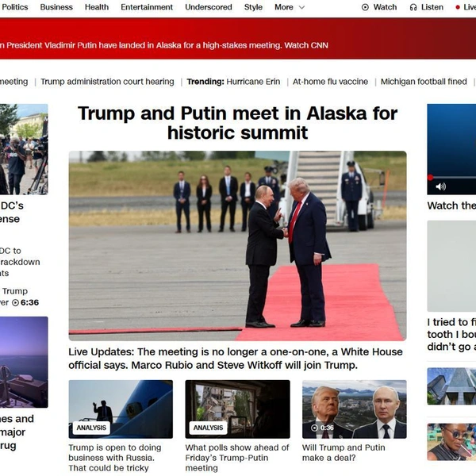Open the Underscored section

[x=209, y=7]
